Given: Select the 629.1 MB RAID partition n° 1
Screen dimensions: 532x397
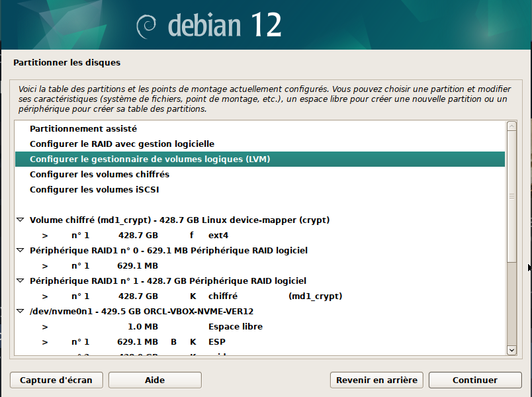Looking at the screenshot, I should click(x=260, y=266).
